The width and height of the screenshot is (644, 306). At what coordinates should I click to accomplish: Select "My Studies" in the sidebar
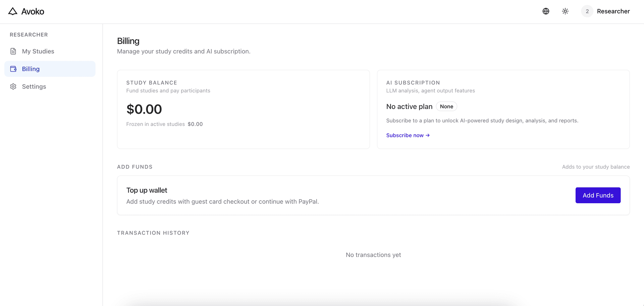[x=38, y=51]
